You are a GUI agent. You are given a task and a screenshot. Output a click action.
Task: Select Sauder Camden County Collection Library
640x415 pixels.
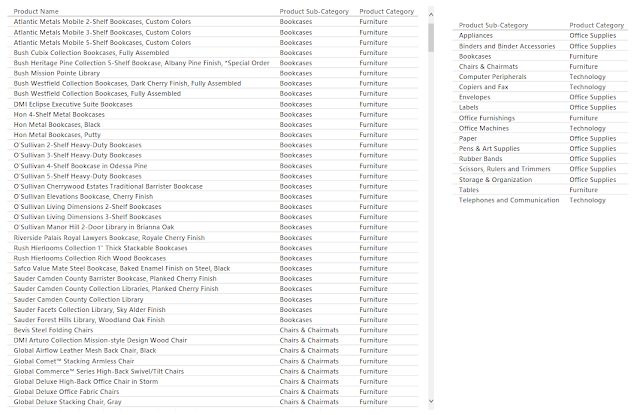coord(78,299)
